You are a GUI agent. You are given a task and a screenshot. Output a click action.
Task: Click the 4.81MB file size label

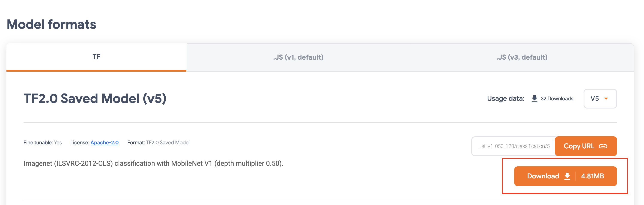point(592,176)
